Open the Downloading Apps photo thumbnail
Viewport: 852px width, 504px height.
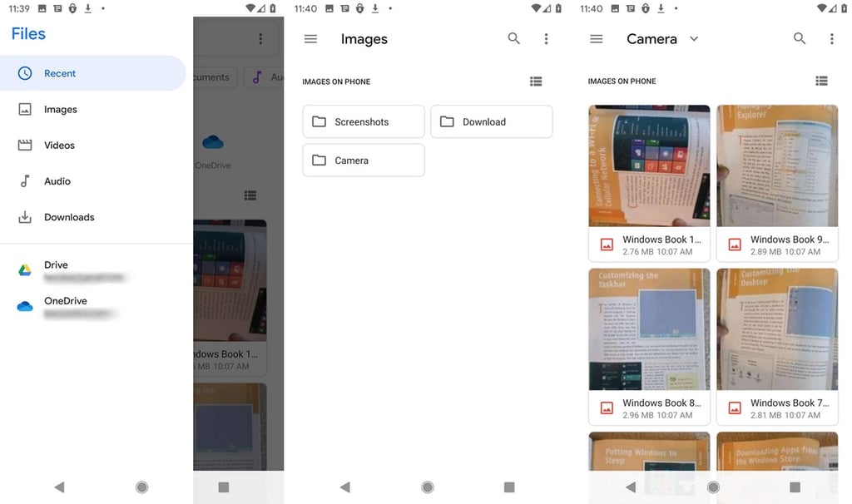pos(777,452)
